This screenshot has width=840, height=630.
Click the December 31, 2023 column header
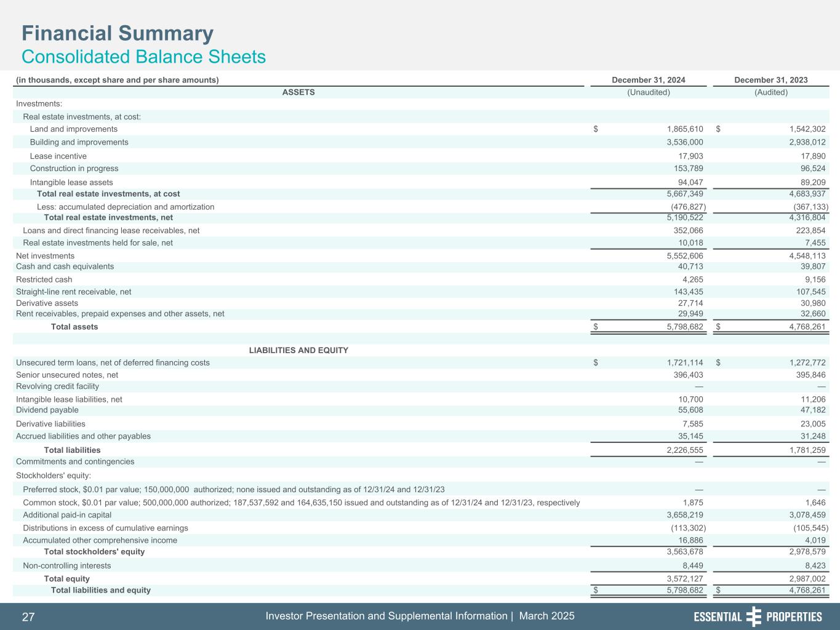[x=770, y=80]
